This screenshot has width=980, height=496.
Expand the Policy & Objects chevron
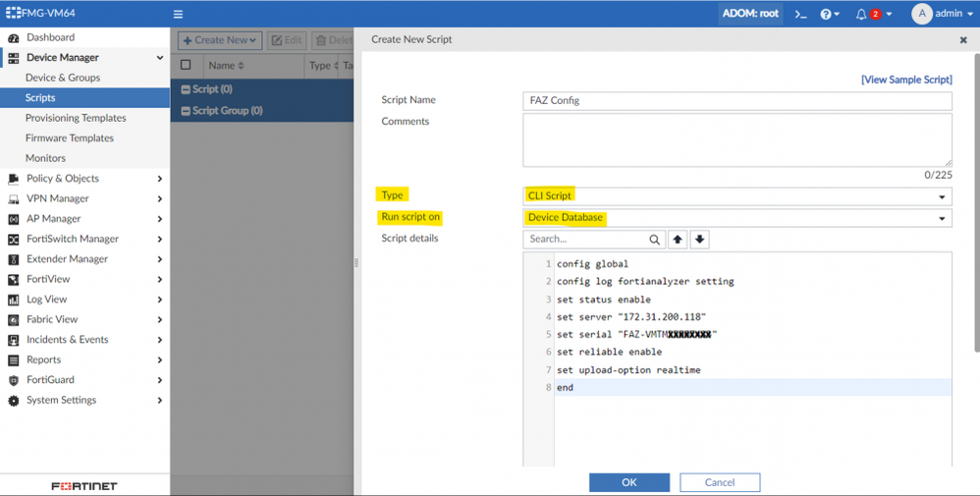tap(160, 179)
